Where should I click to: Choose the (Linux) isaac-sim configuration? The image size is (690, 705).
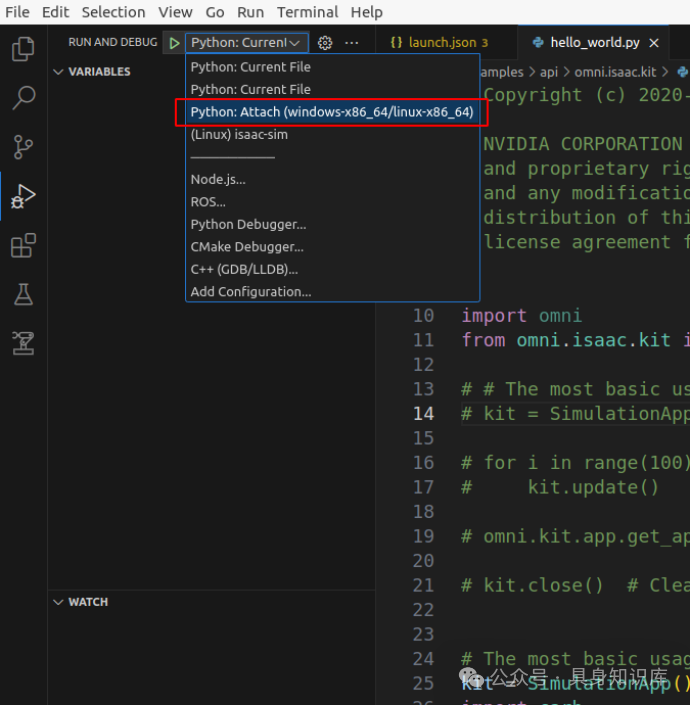click(239, 134)
